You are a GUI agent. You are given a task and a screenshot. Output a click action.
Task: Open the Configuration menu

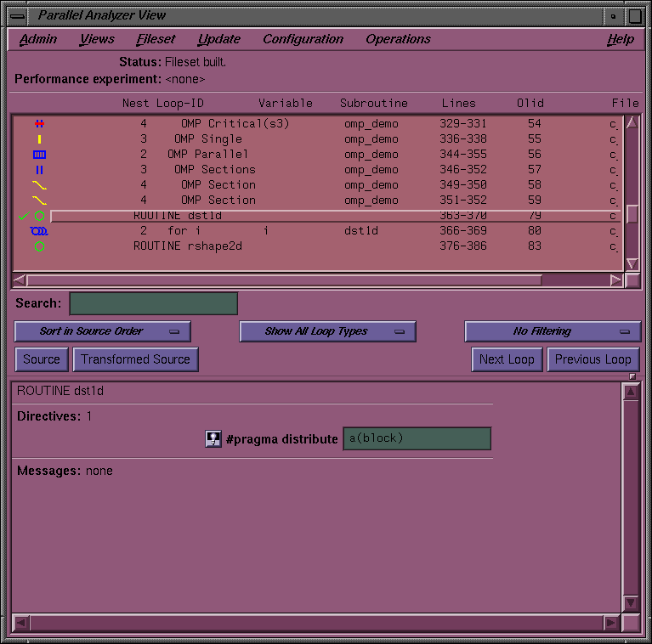pos(303,39)
